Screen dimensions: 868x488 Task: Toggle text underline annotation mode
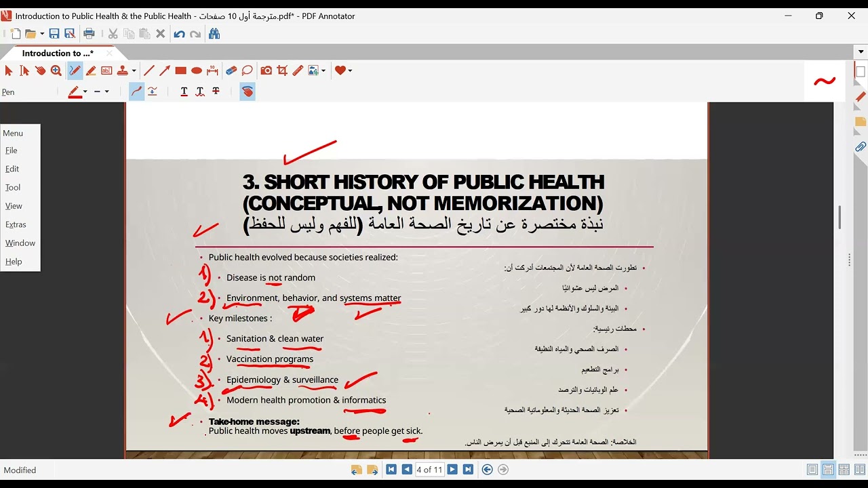point(184,91)
